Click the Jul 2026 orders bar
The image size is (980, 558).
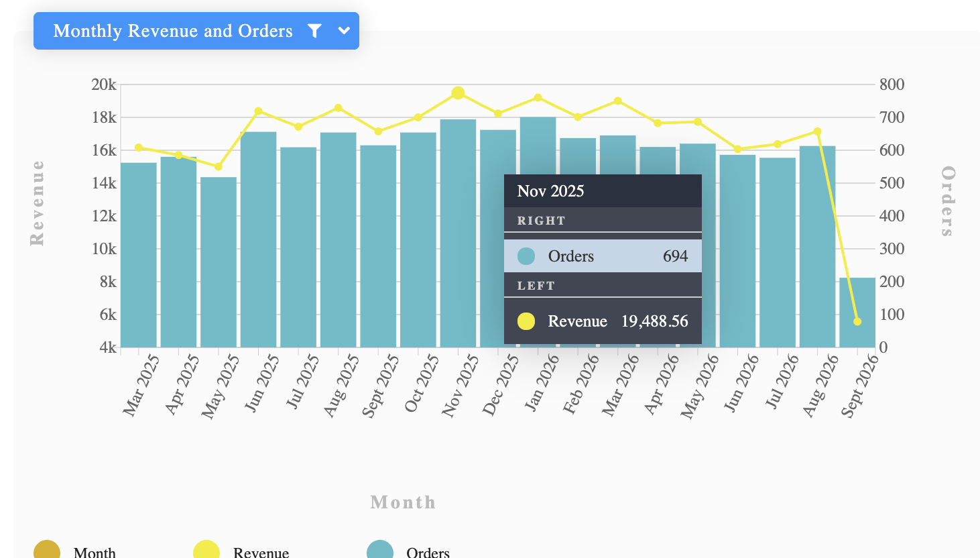point(778,252)
